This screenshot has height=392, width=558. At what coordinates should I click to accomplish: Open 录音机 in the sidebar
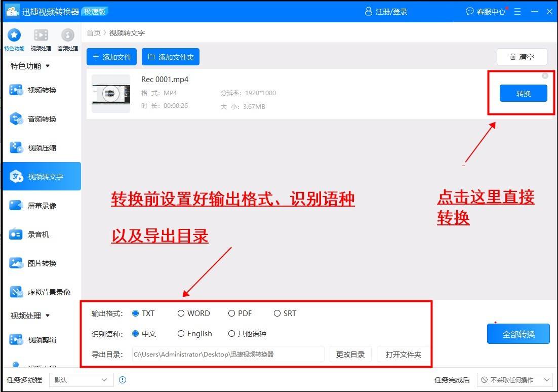(42, 234)
